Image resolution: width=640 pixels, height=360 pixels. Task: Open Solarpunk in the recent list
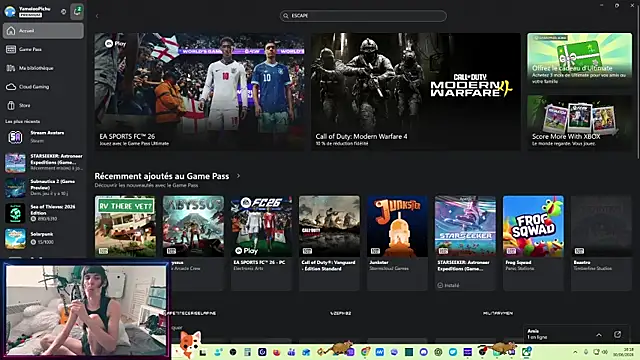click(x=43, y=238)
